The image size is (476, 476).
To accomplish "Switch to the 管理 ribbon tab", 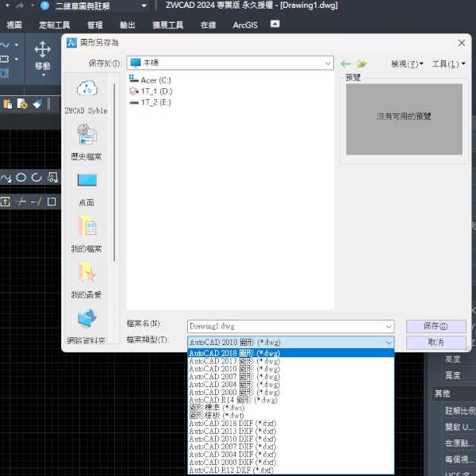I will click(95, 25).
